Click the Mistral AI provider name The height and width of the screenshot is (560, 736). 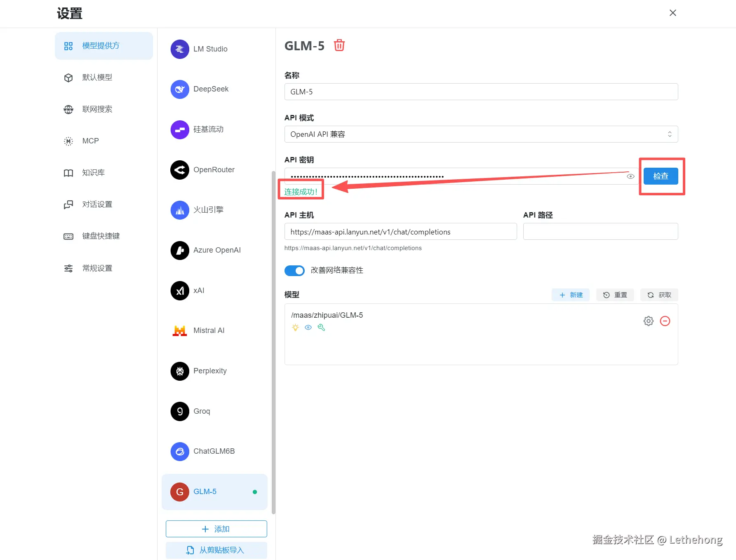point(209,330)
